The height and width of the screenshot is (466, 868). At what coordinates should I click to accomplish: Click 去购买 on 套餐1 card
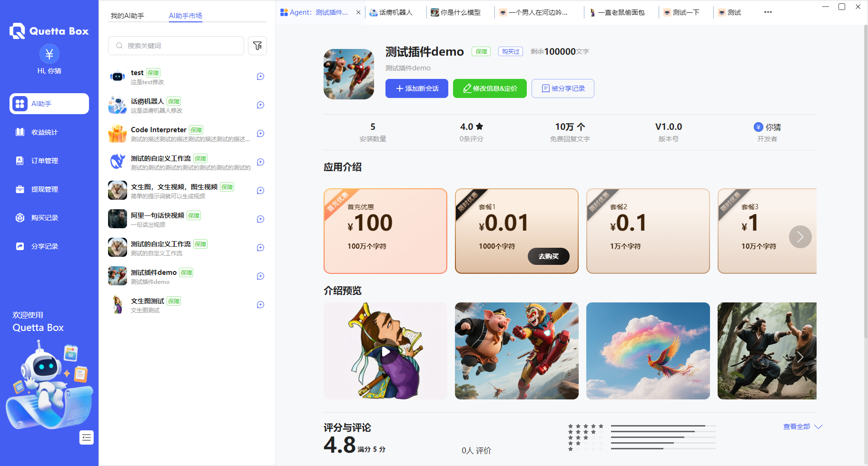coord(549,256)
